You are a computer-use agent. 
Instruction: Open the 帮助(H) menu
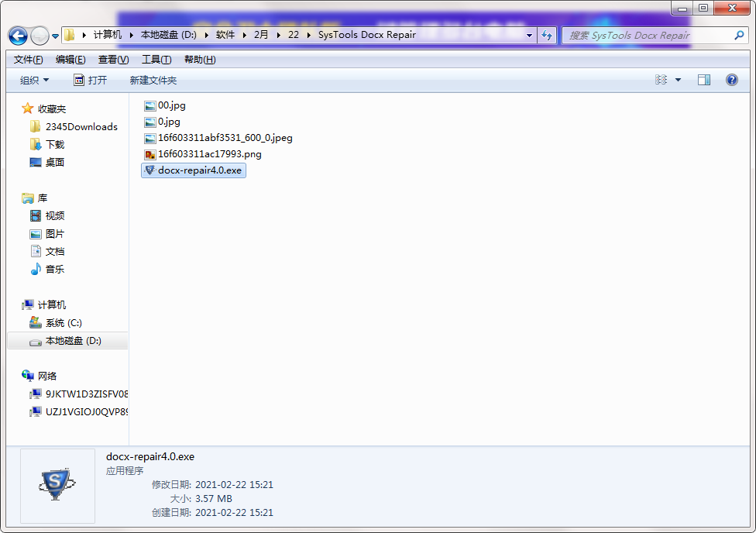tap(200, 60)
